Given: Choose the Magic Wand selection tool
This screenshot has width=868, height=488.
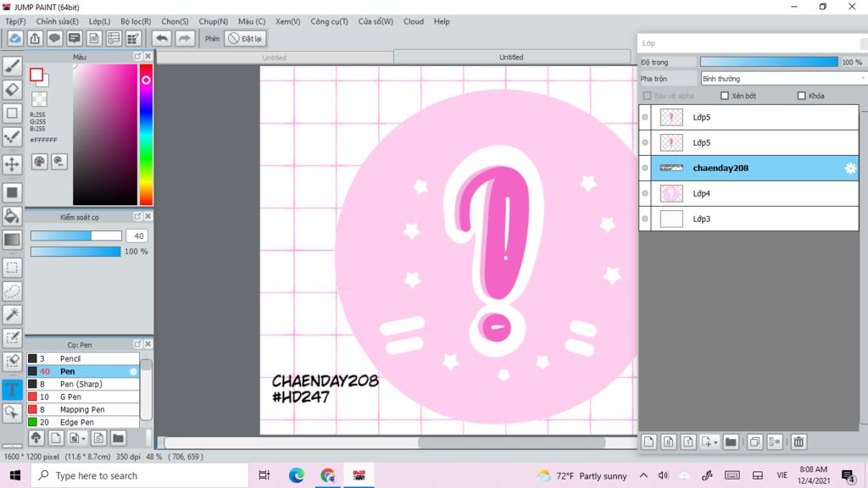Looking at the screenshot, I should point(12,314).
